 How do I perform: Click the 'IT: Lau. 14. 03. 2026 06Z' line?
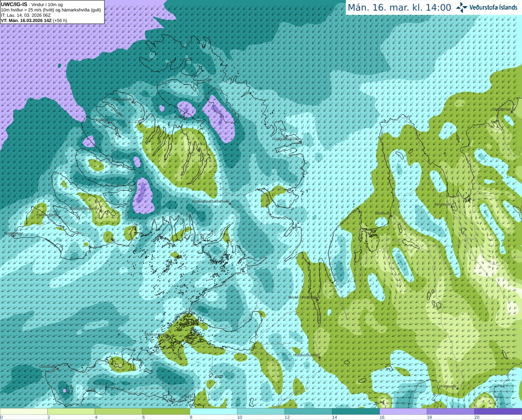26,15
